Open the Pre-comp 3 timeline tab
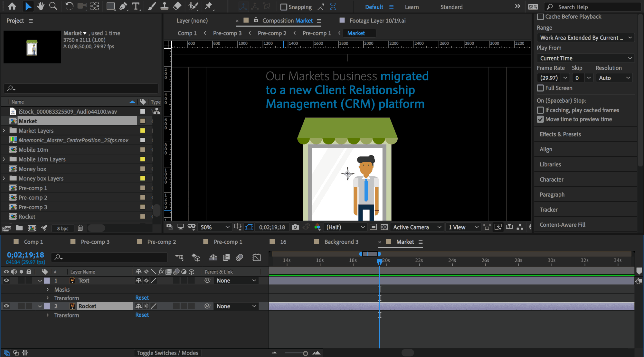 coord(95,242)
